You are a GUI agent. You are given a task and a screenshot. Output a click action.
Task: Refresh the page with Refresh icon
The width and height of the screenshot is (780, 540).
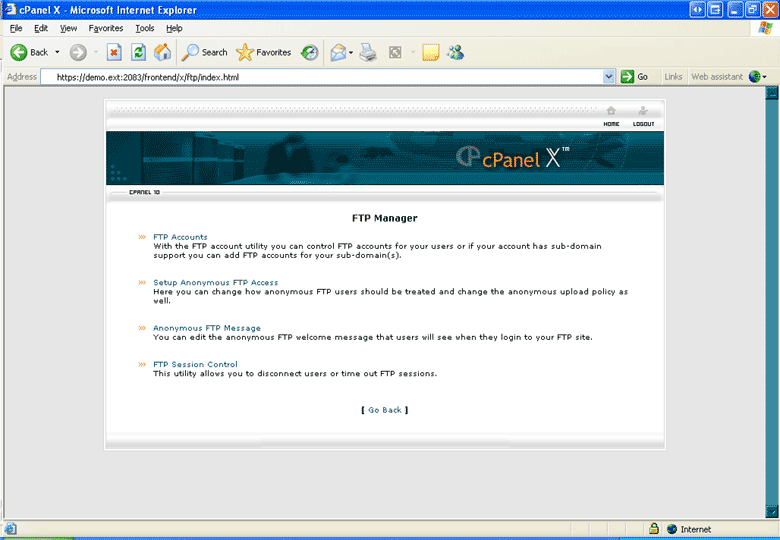point(138,52)
